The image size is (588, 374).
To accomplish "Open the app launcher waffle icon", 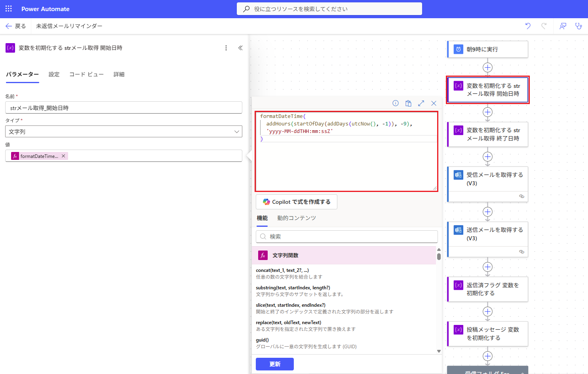I will coord(9,9).
